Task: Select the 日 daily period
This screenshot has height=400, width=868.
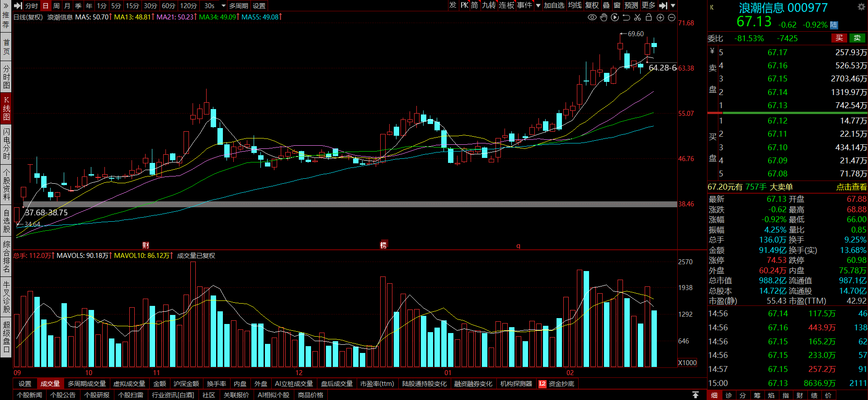Action: coord(46,6)
